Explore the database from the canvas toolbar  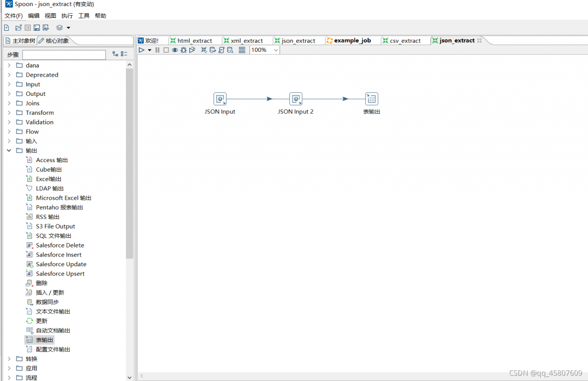pos(230,50)
